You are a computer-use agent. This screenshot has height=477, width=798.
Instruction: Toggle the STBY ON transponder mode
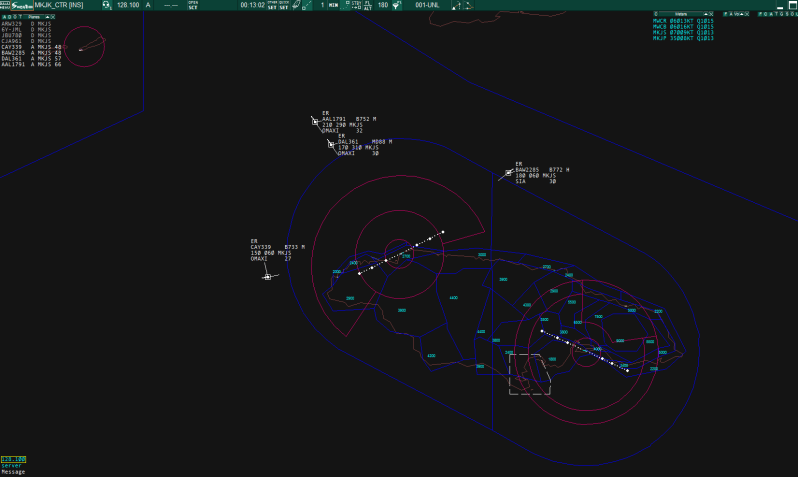pos(357,5)
